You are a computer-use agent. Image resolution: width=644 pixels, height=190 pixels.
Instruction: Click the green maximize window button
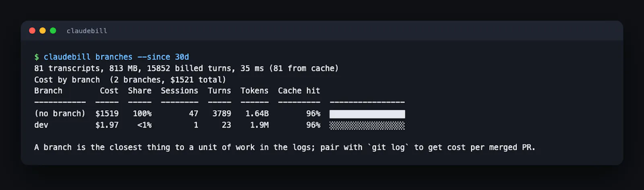[53, 31]
